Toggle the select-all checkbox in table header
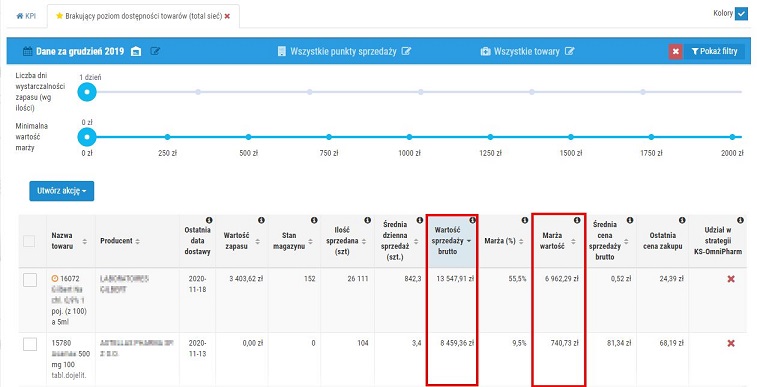 [x=29, y=241]
